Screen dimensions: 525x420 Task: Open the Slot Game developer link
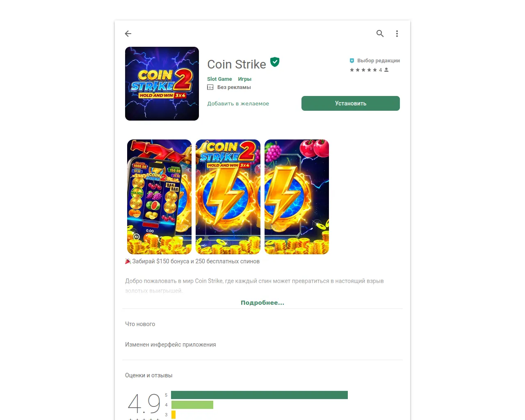[219, 79]
